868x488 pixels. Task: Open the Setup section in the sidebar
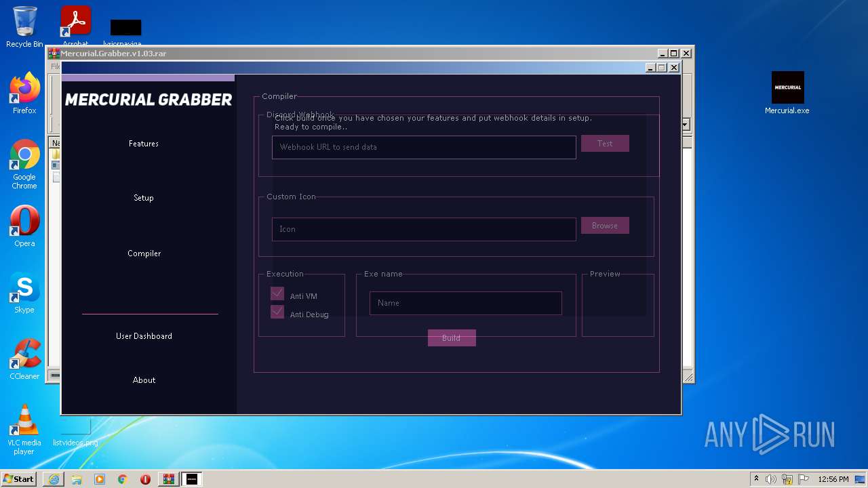[x=144, y=198]
